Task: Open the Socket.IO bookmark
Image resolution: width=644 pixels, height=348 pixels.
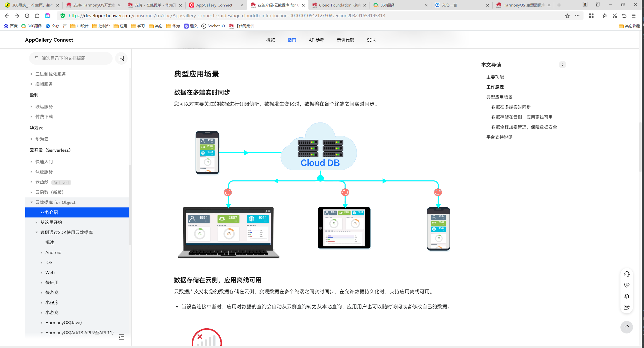Action: click(x=213, y=26)
